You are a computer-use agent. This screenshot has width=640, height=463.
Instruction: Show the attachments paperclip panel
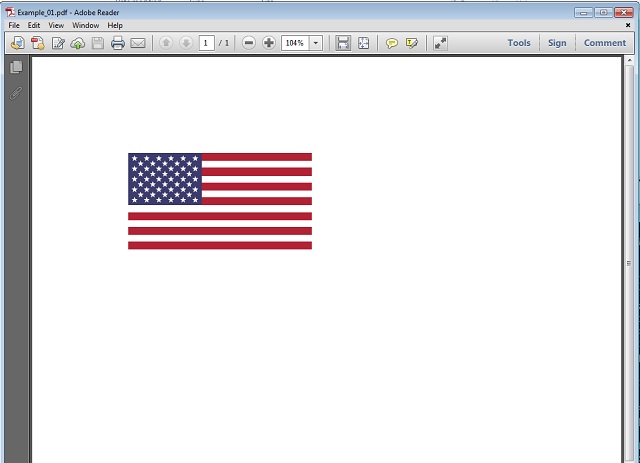[x=16, y=93]
